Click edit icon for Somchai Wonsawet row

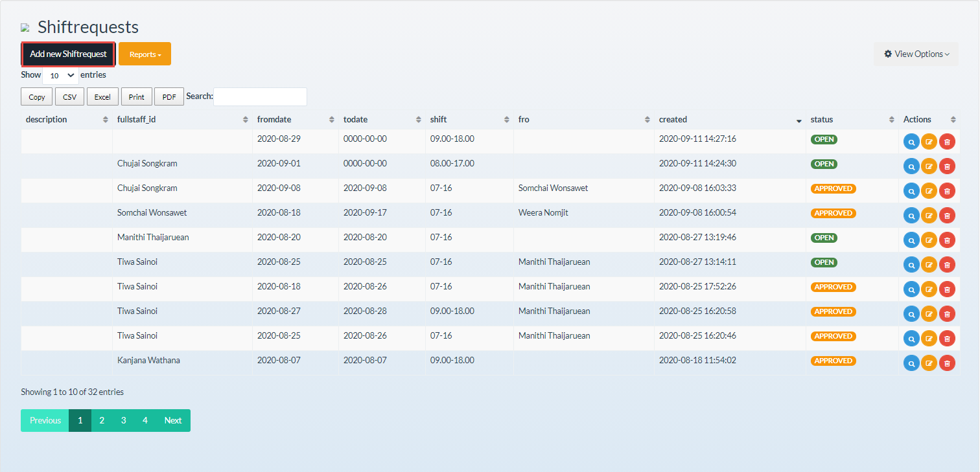[929, 216]
